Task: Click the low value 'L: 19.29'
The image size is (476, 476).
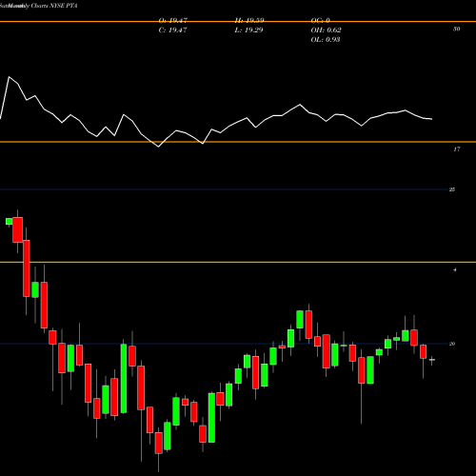Action: 248,30
